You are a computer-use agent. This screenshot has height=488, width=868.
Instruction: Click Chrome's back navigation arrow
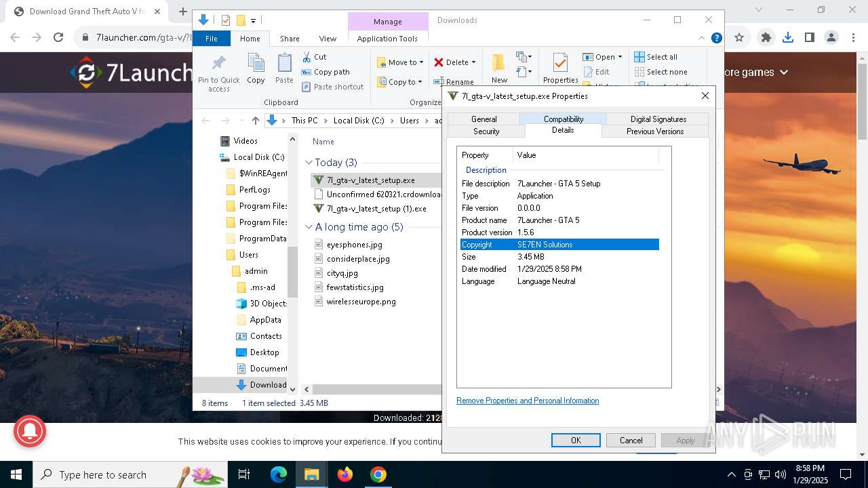pos(15,38)
